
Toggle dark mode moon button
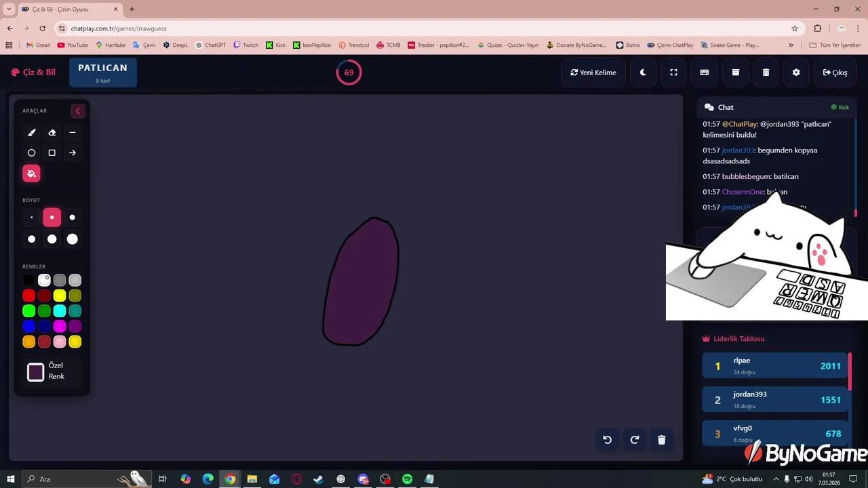(643, 73)
